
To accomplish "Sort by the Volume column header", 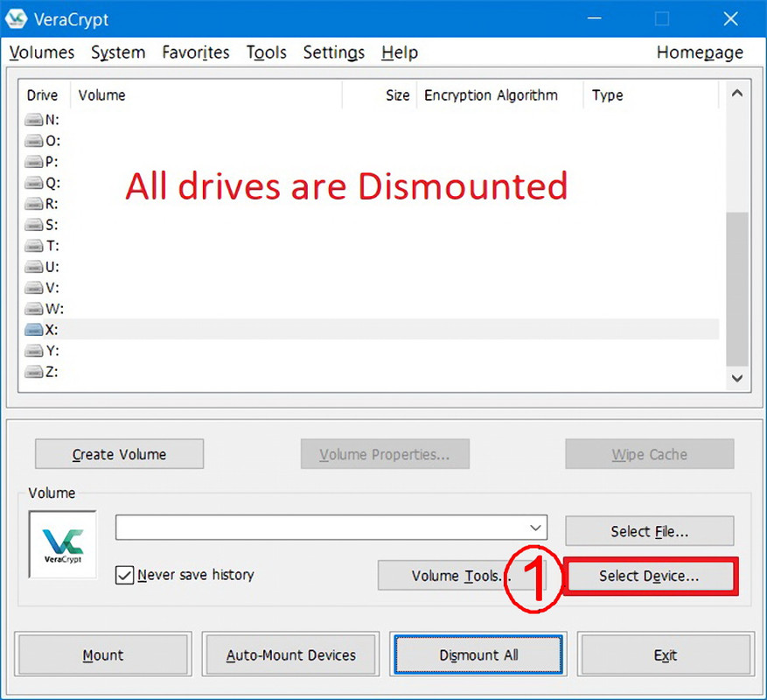I will (x=206, y=95).
